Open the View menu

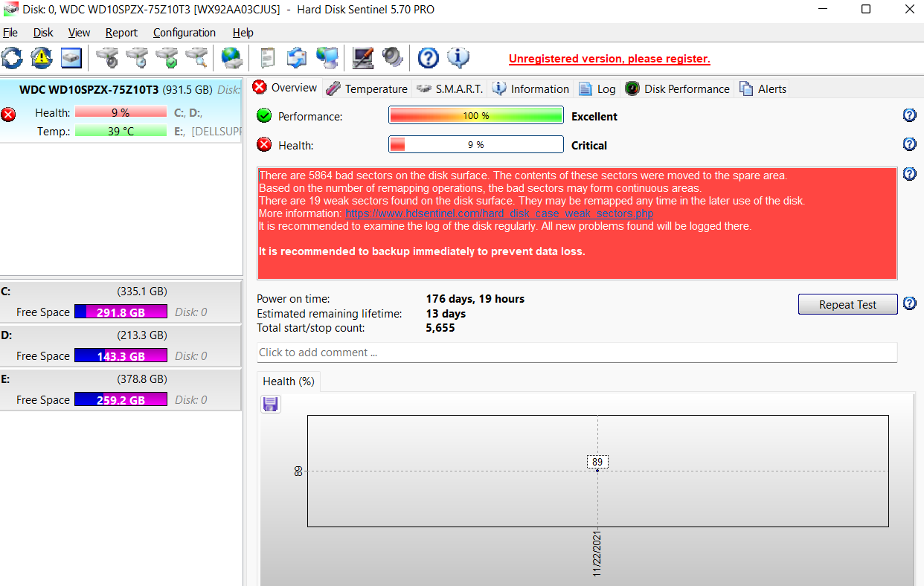(x=79, y=33)
